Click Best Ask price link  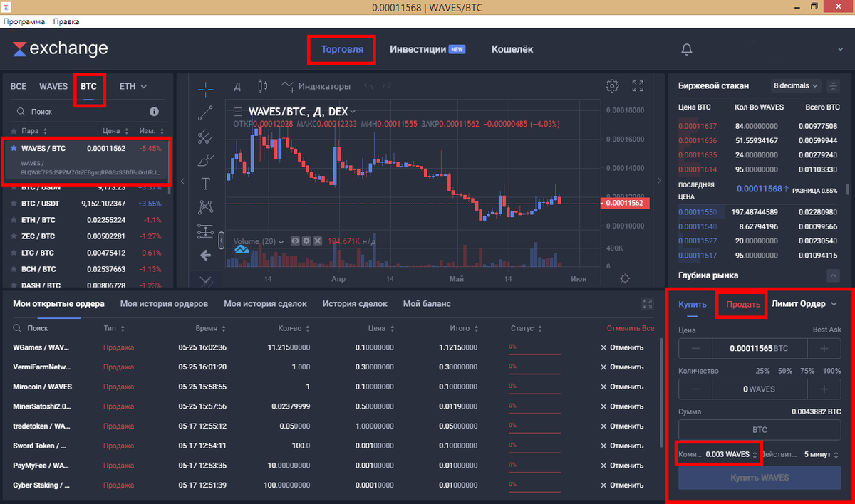pyautogui.click(x=826, y=330)
